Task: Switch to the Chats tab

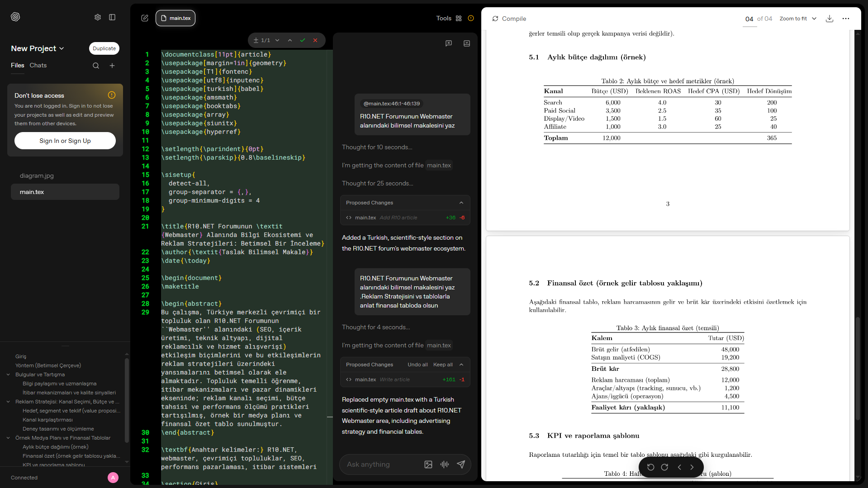Action: (x=38, y=66)
